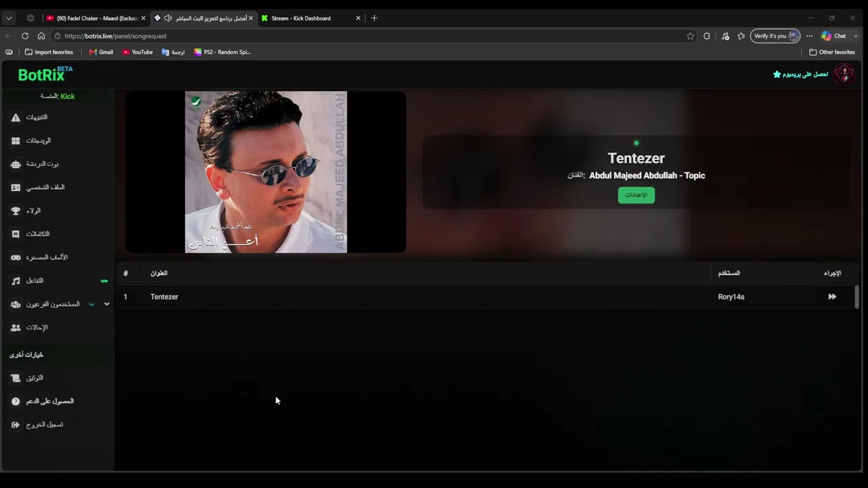Expand the sub-users (المستخدمون الفرعيون) chevron
Viewport: 868px width, 488px height.
tap(106, 304)
